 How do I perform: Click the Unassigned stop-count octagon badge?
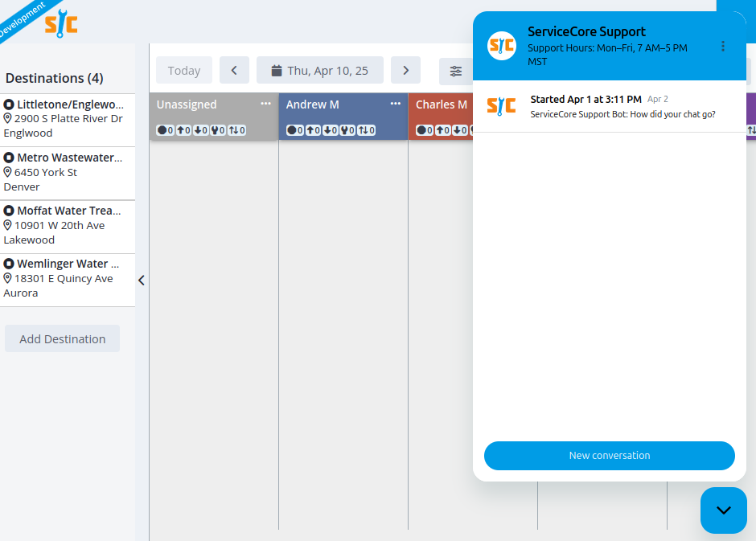165,130
